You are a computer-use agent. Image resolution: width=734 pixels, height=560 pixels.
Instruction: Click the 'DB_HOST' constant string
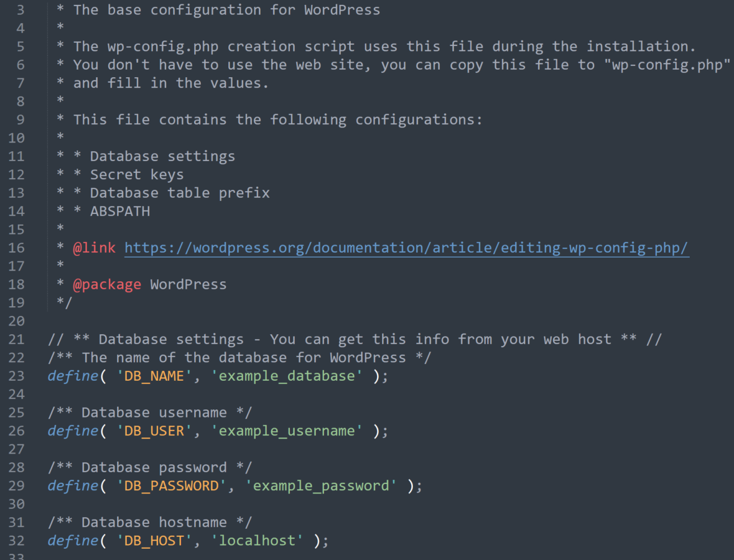(x=154, y=540)
